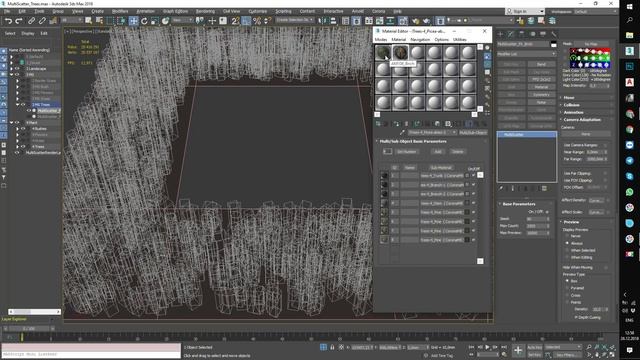The image size is (640, 360).
Task: Click the Bend modifier button
Action: click(541, 64)
